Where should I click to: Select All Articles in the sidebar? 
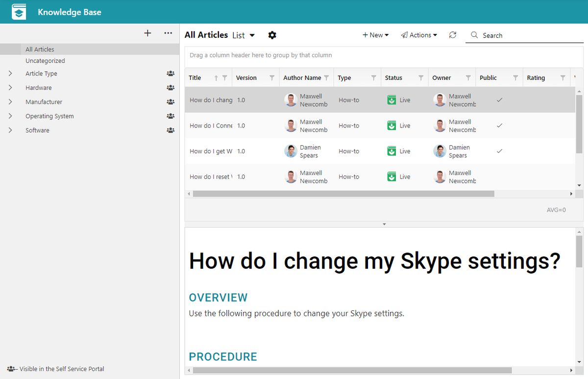(40, 49)
